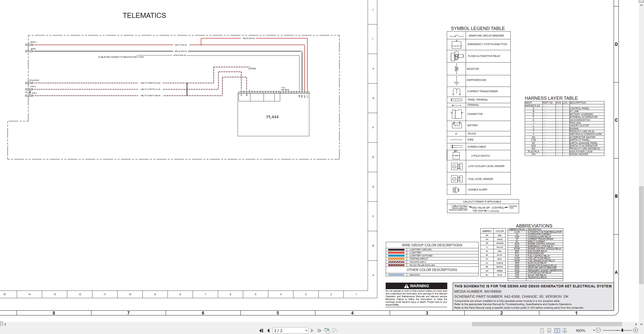
Task: Click the HIGHWAYS color description label
Action: tap(415, 275)
